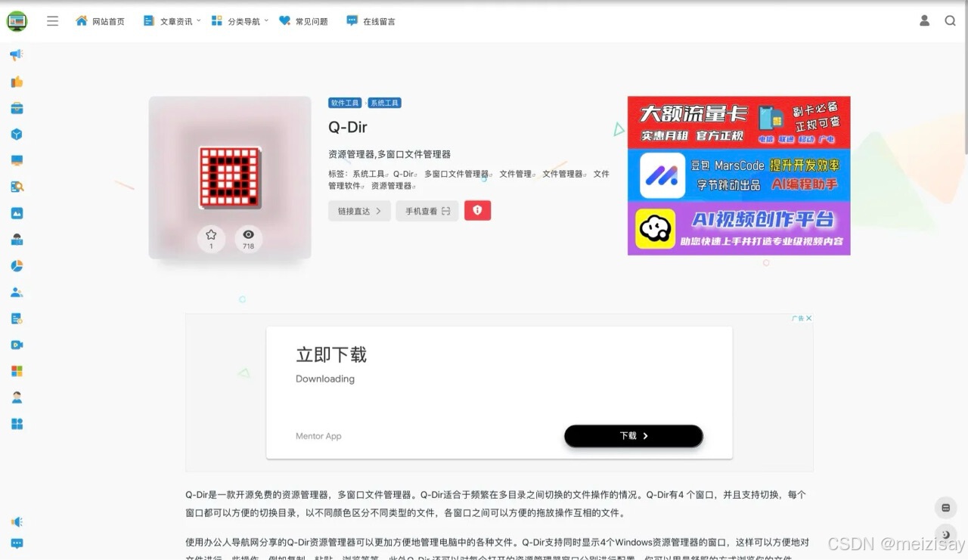The image size is (968, 560).
Task: Click the black 下载 button in the ad
Action: tap(634, 436)
